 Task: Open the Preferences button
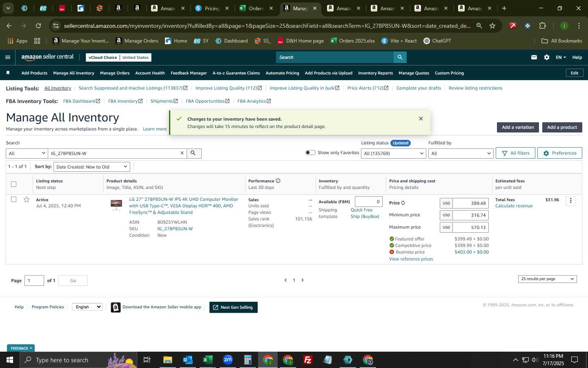pos(559,153)
